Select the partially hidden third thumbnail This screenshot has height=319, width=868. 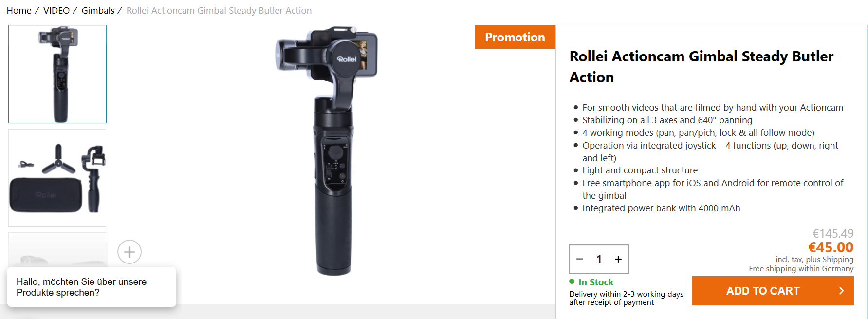[x=57, y=249]
